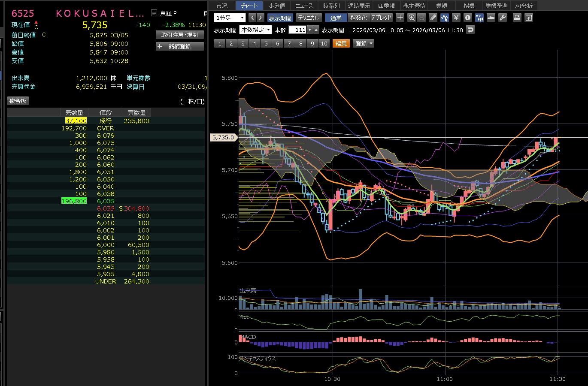Open the wrench settings icon
This screenshot has height=386, width=588.
[x=503, y=18]
